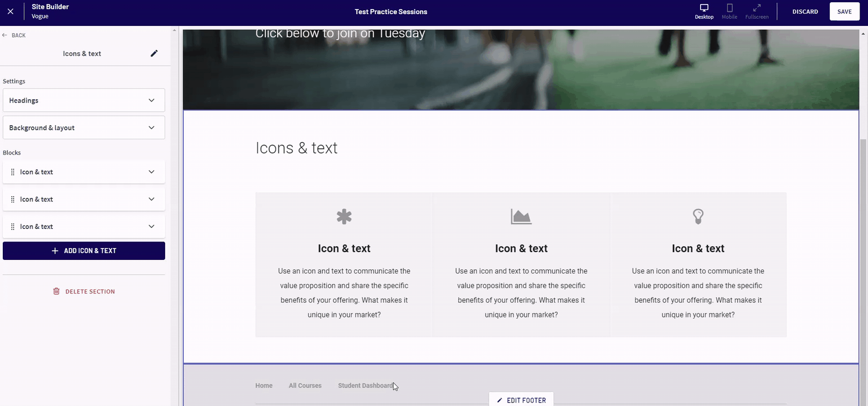Screen dimensions: 868x406
Task: Save your site changes
Action: pyautogui.click(x=844, y=11)
